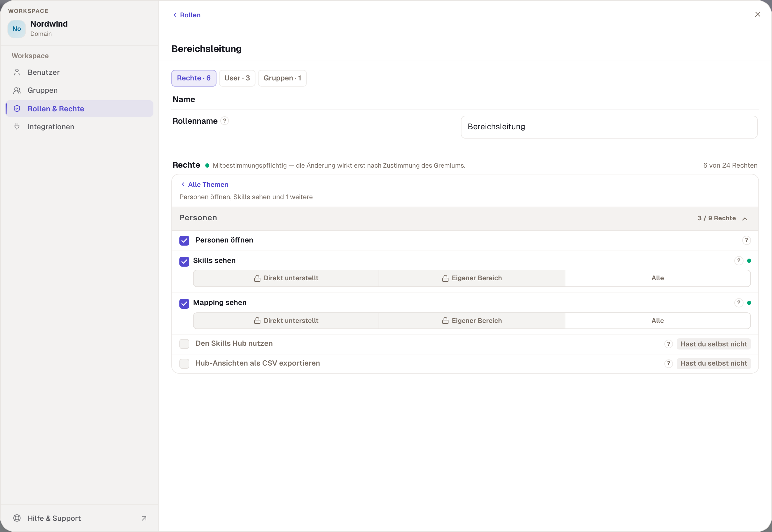
Task: Click the green dot beside Mapping sehen
Action: 749,303
